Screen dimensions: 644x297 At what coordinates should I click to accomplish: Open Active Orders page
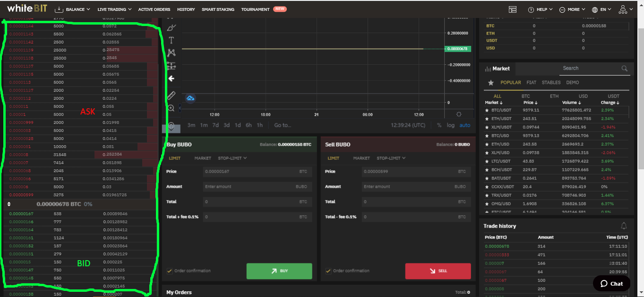click(x=154, y=9)
